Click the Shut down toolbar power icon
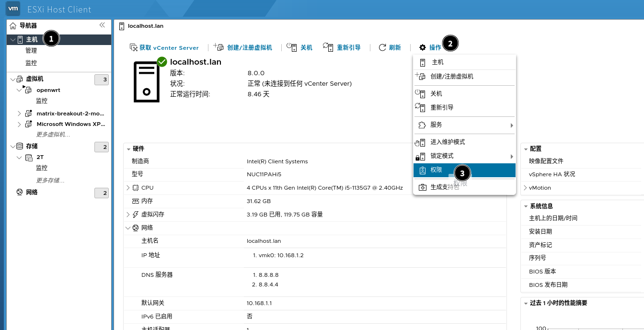The height and width of the screenshot is (330, 644). (x=291, y=46)
